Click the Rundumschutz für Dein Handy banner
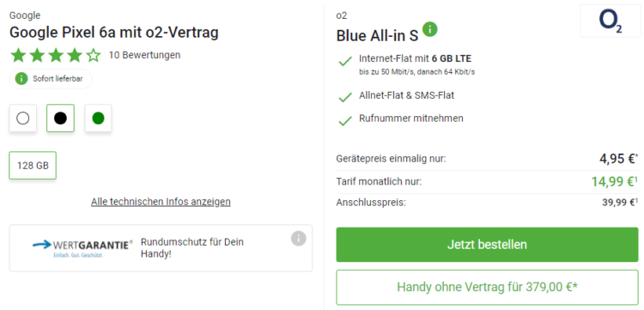 pos(161,248)
